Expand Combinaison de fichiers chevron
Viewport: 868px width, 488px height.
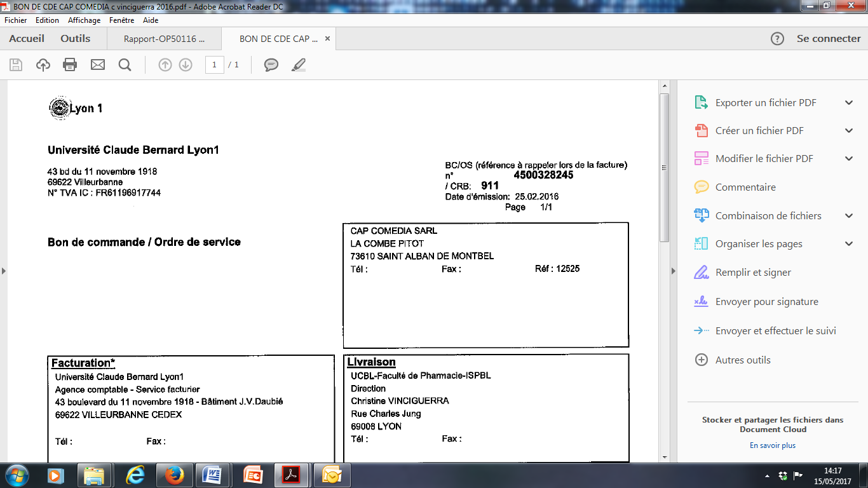click(x=849, y=215)
